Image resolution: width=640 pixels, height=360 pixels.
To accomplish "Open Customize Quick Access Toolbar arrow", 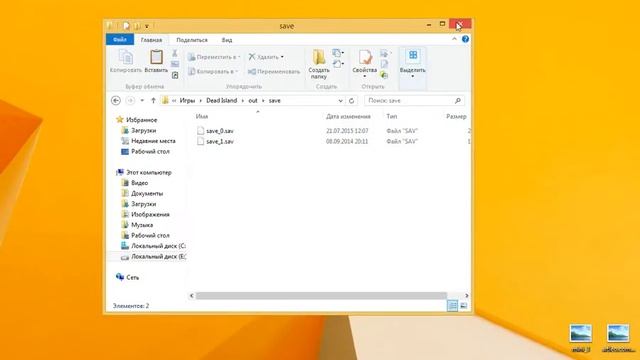I will (x=147, y=27).
